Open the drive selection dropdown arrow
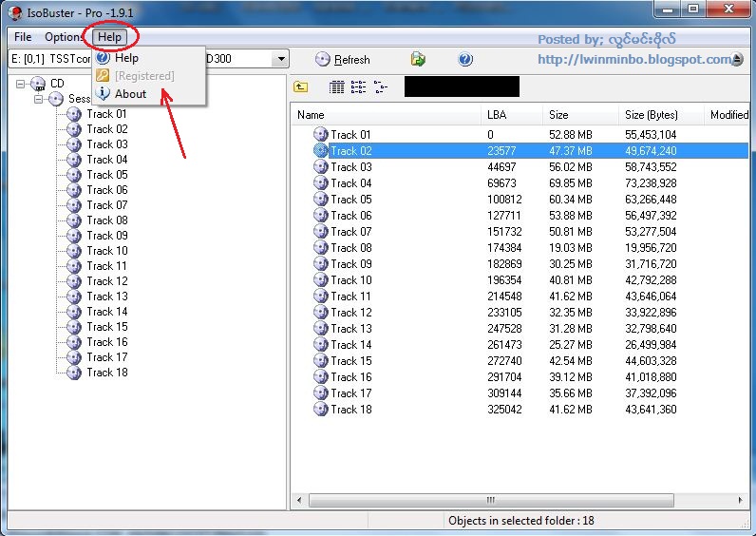Image resolution: width=756 pixels, height=536 pixels. (x=280, y=59)
